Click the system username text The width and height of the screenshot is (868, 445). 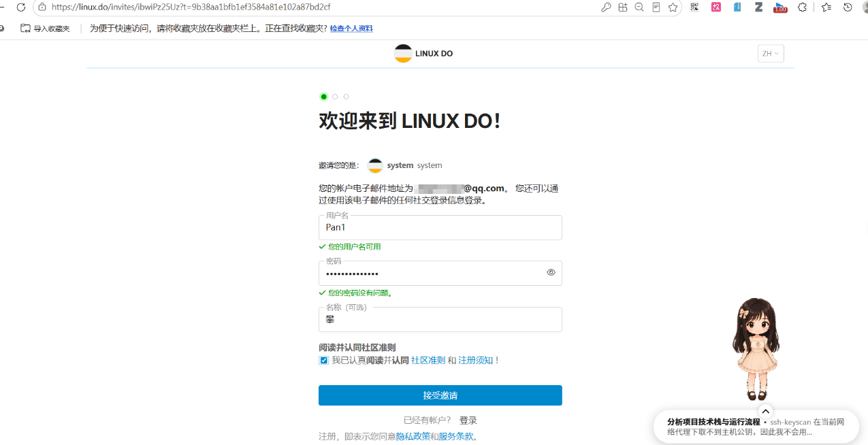(x=400, y=165)
